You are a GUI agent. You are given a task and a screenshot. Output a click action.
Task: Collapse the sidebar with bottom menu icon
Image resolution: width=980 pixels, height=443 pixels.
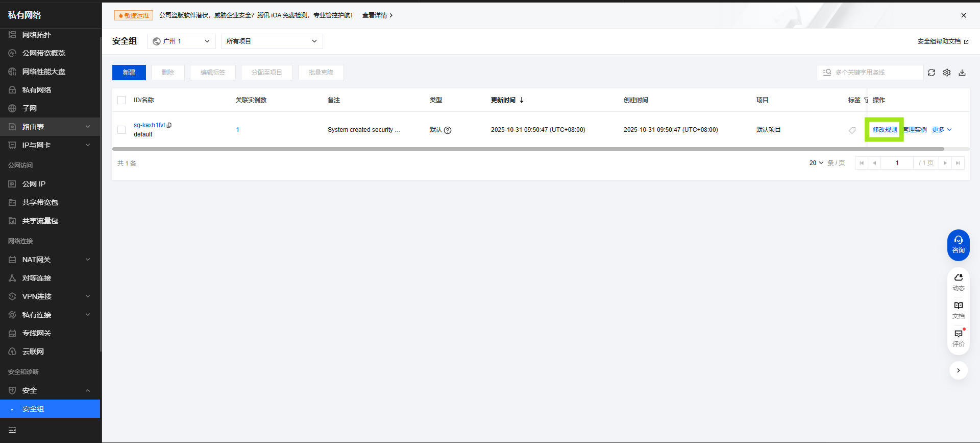[12, 430]
